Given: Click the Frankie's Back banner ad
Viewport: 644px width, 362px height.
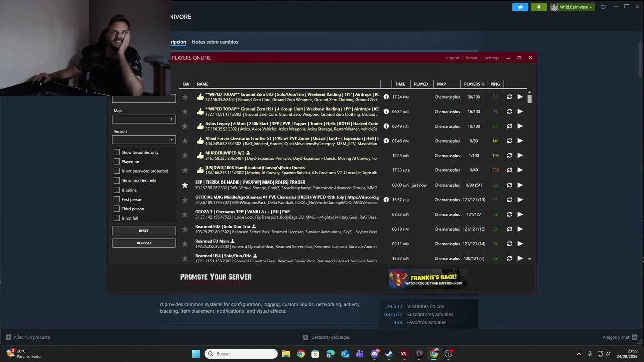Looking at the screenshot, I should [x=428, y=279].
